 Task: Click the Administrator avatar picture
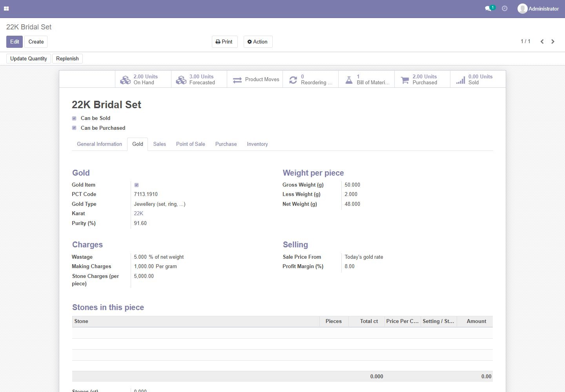pos(522,9)
